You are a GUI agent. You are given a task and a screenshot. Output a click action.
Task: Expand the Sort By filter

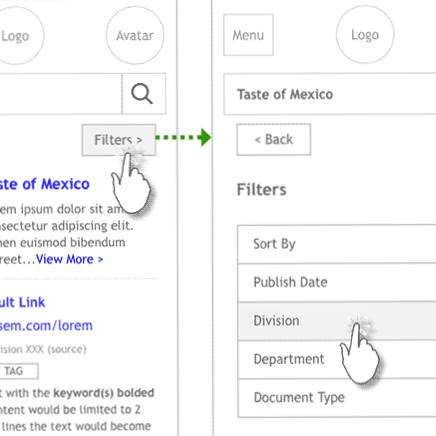337,244
